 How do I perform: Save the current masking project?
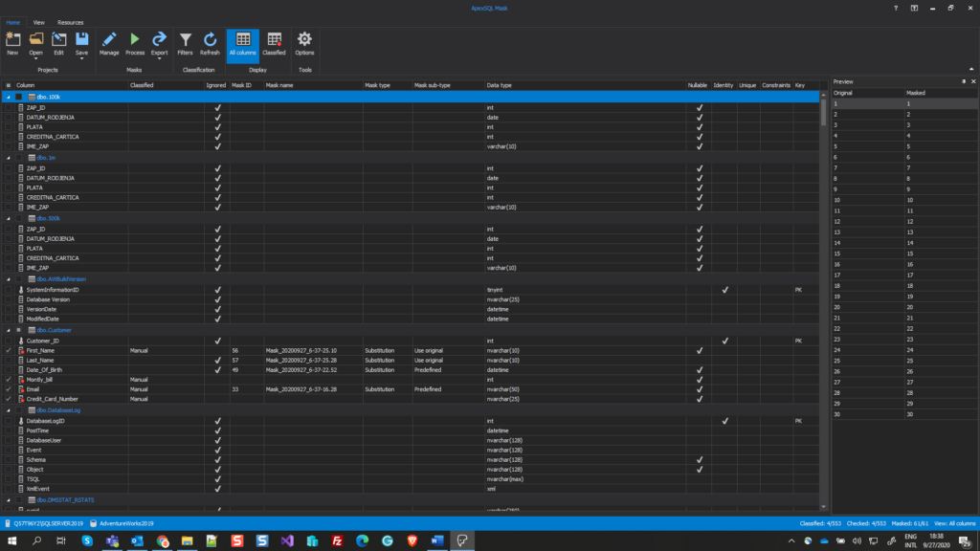(x=81, y=45)
